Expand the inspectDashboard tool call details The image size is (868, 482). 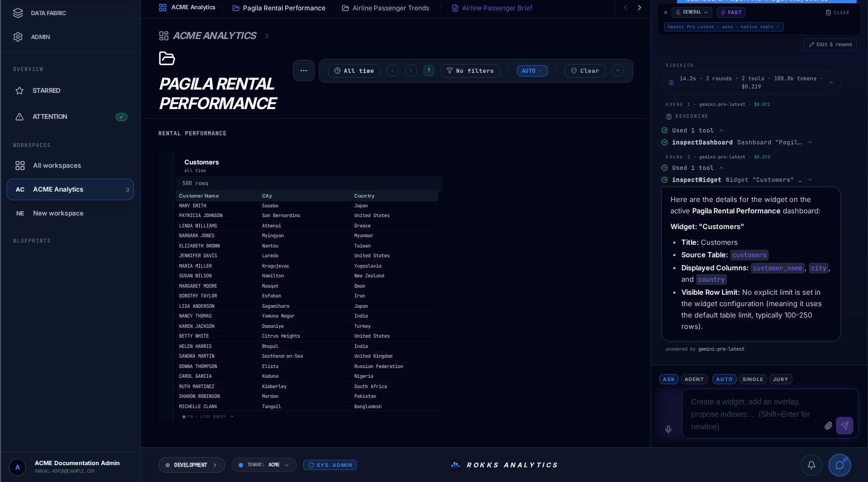click(810, 143)
